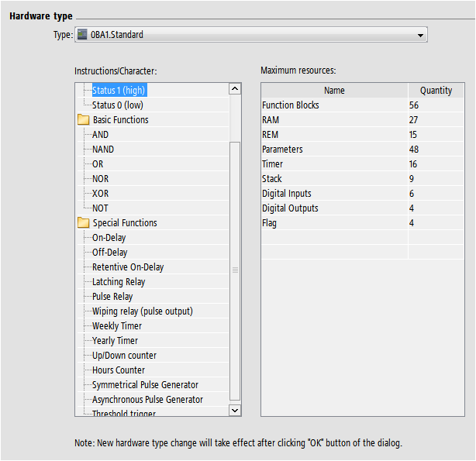Select the XOR instruction
476x461 pixels.
[x=102, y=193]
